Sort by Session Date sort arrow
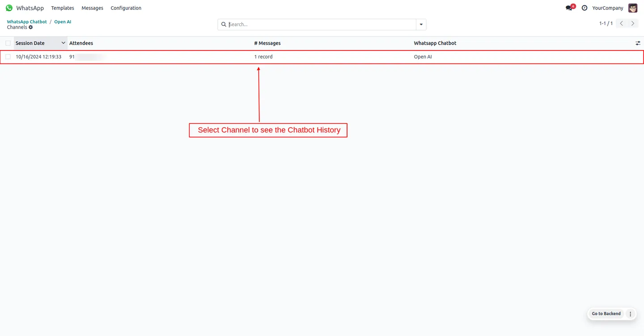This screenshot has width=644, height=336. click(x=63, y=43)
